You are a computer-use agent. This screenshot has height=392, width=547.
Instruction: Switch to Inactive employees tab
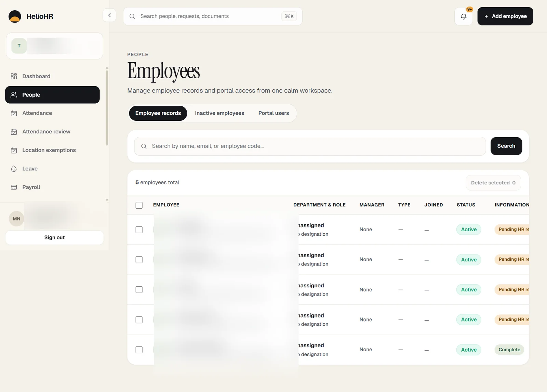(219, 113)
